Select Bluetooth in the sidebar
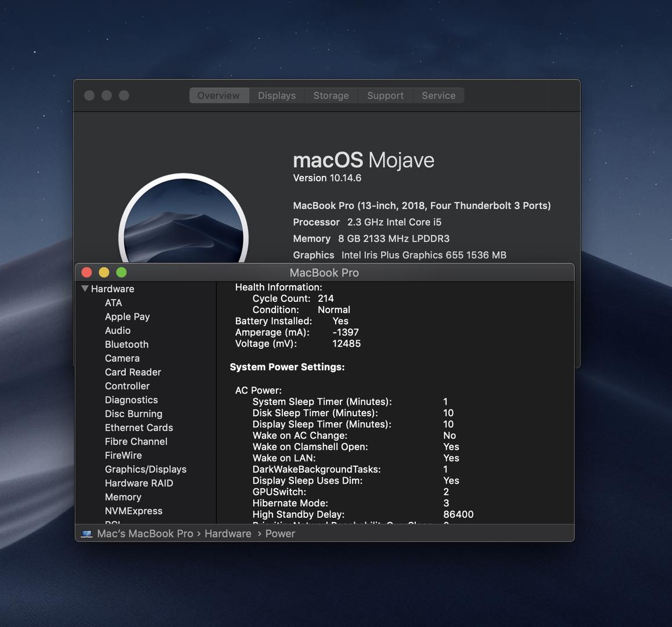 (127, 344)
